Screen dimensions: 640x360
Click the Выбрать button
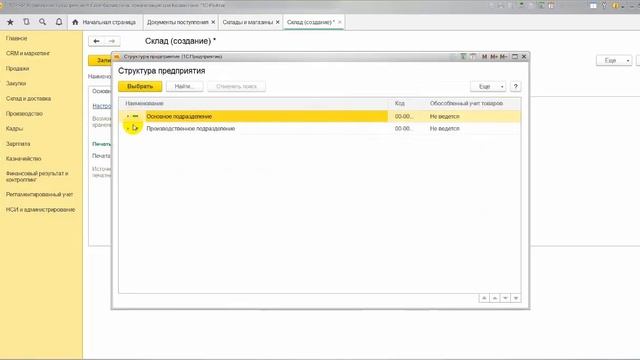(x=140, y=87)
